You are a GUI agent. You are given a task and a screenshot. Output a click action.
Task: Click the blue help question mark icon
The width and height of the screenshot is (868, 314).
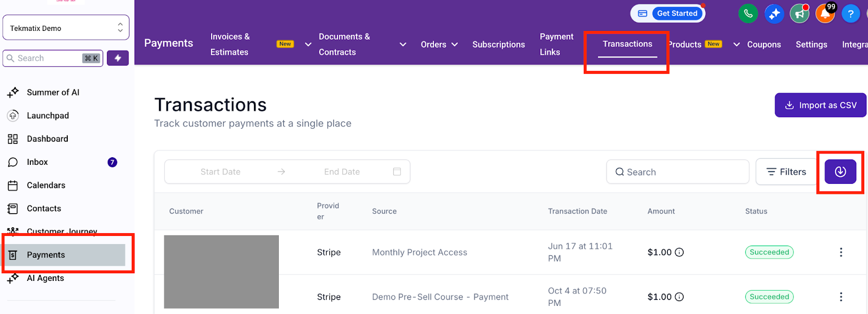click(851, 14)
